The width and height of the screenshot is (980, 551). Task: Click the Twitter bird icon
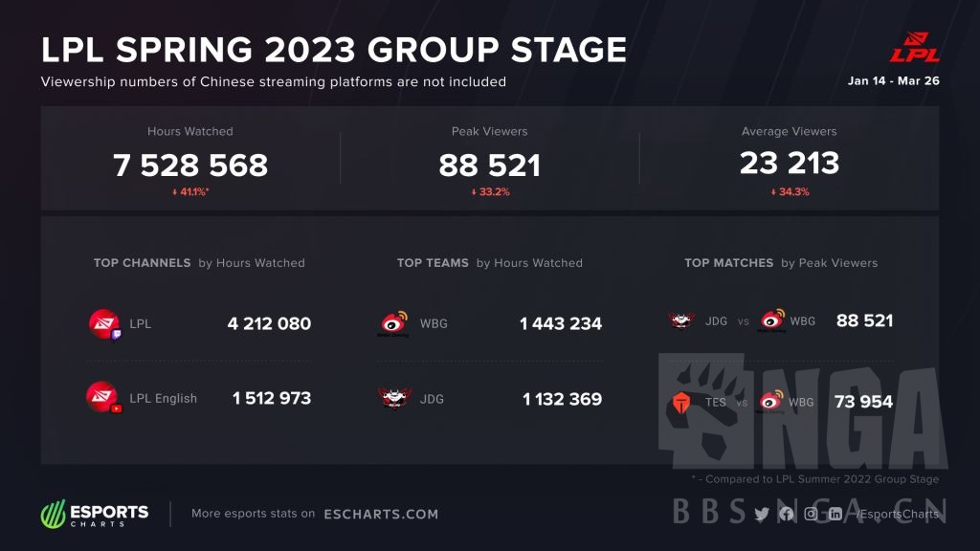762,514
